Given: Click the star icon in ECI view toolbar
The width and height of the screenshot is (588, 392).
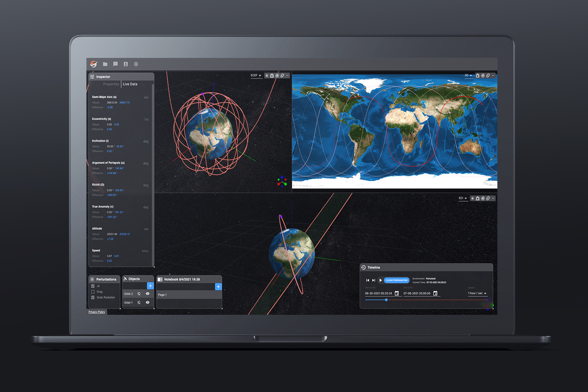Looking at the screenshot, I should (473, 198).
